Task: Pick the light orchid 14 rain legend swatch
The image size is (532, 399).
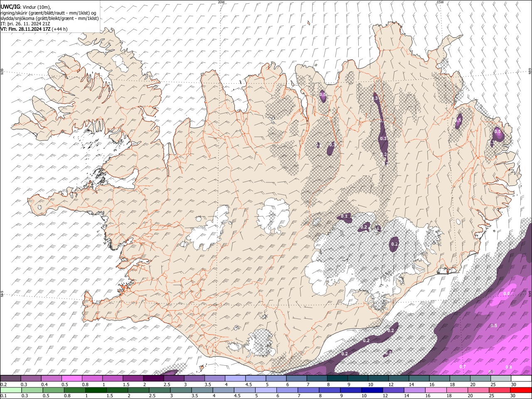Action: point(414,390)
